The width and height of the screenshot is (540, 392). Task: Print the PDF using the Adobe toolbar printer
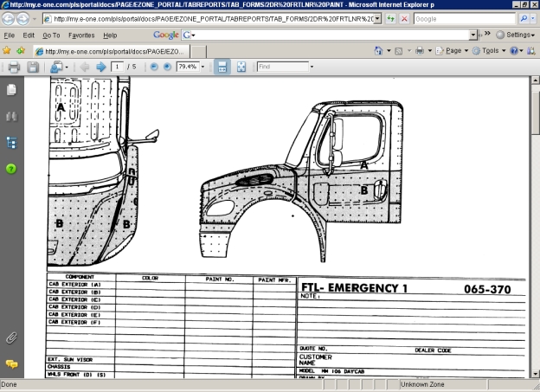(14, 67)
